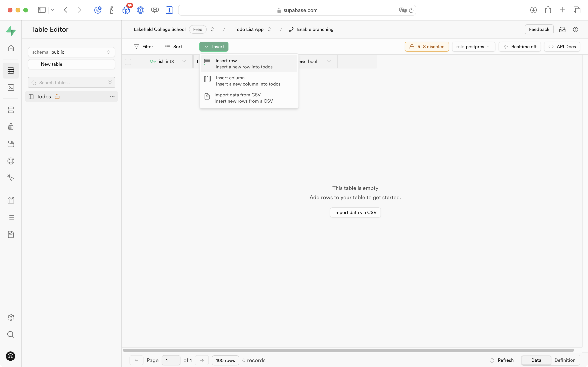This screenshot has width=588, height=367.
Task: Click the RLS disabled button
Action: (427, 47)
